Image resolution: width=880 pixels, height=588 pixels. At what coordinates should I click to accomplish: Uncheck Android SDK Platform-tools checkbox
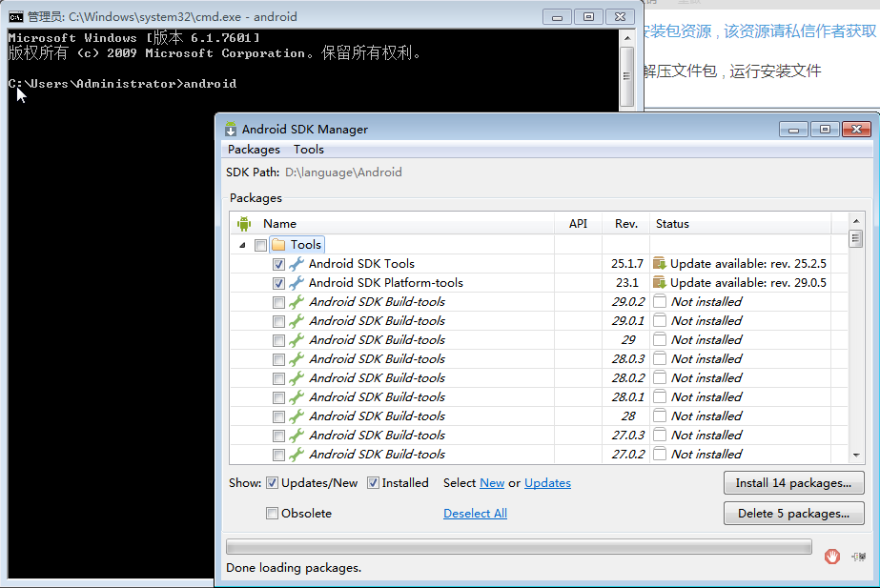point(279,283)
